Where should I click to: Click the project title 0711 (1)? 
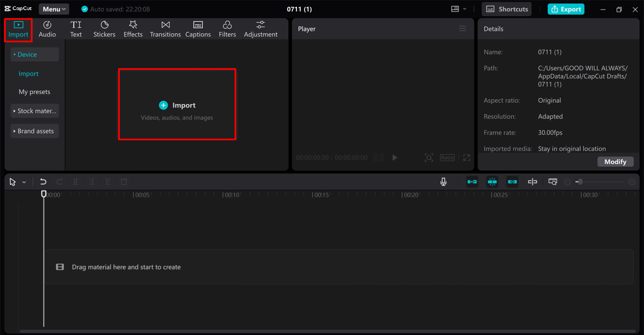click(299, 9)
